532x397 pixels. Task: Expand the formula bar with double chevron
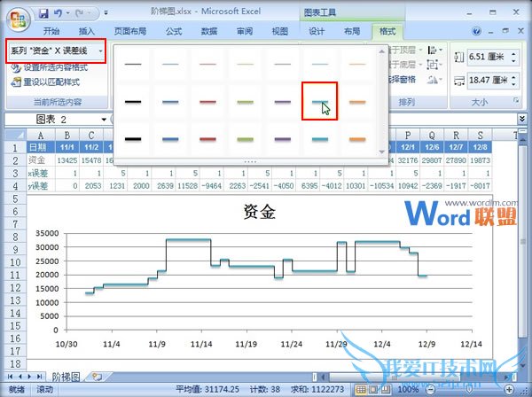[x=522, y=119]
